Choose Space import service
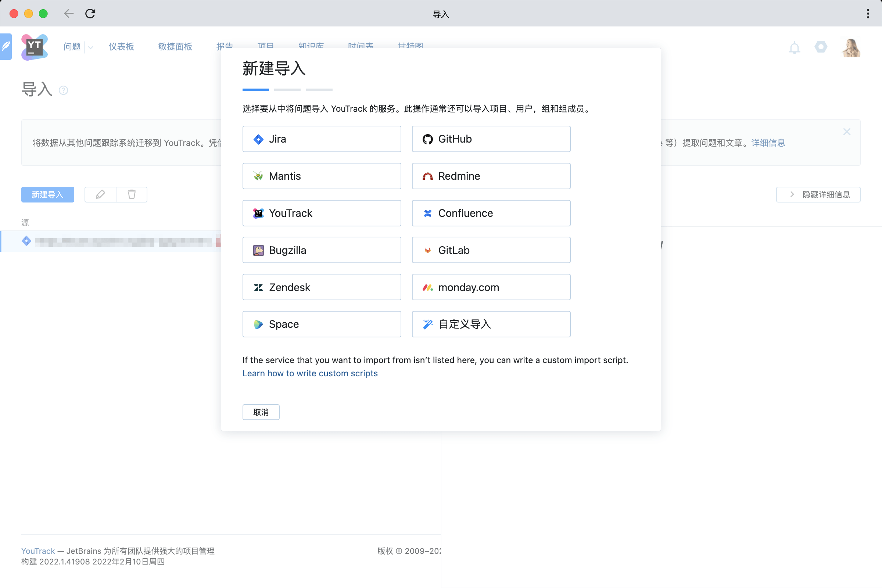Image resolution: width=882 pixels, height=588 pixels. pyautogui.click(x=321, y=325)
